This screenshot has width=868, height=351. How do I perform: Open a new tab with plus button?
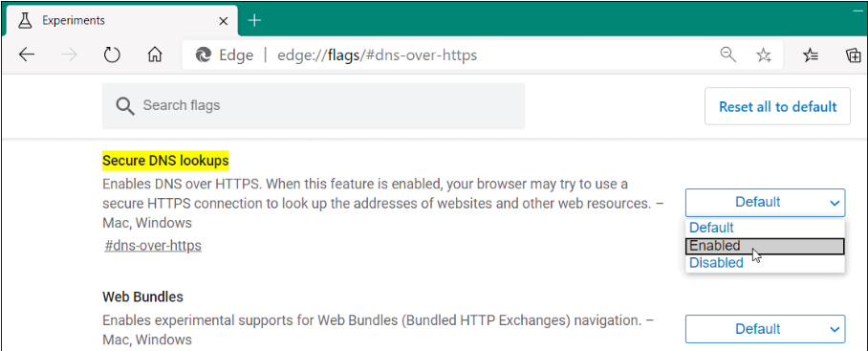pos(254,20)
